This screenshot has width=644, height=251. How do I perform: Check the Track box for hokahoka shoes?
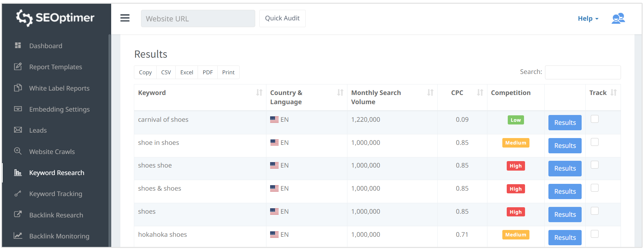pos(595,234)
